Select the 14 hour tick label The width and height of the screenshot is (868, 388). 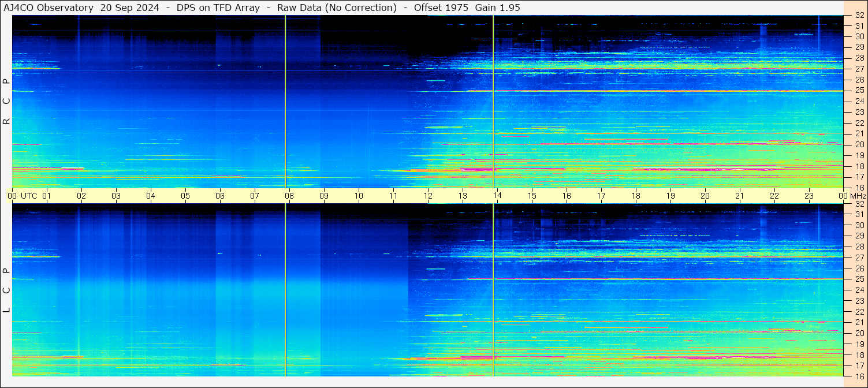[x=497, y=196]
